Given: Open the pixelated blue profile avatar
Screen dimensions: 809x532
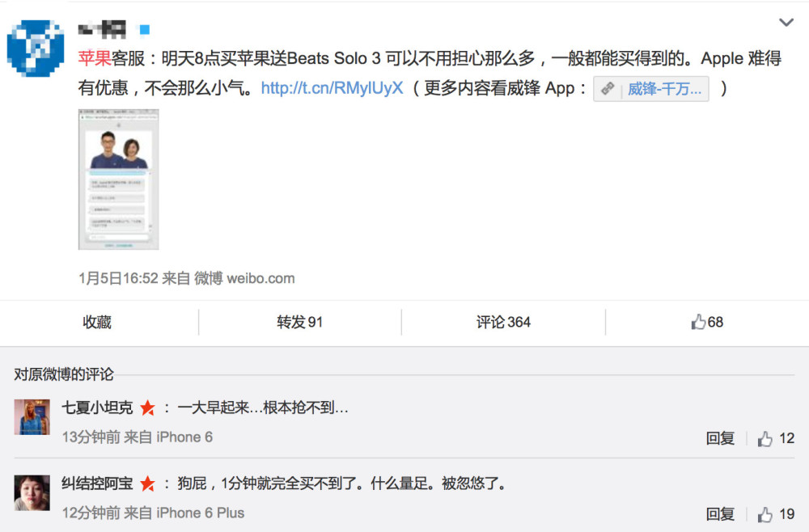Looking at the screenshot, I should click(x=36, y=49).
